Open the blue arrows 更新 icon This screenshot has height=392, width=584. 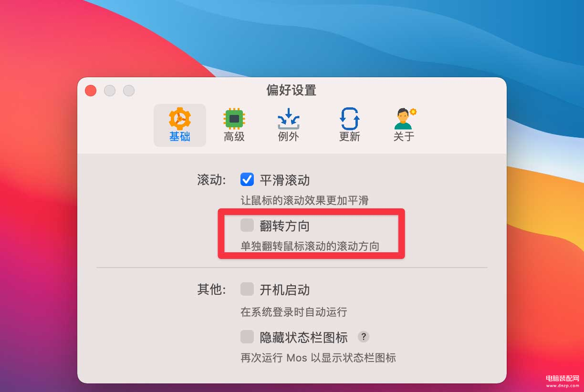[x=350, y=119]
